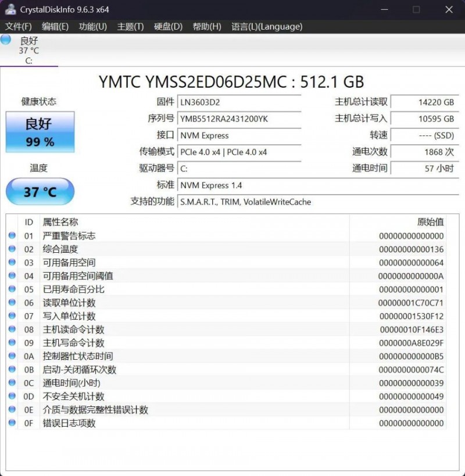This screenshot has width=465, height=476.
Task: Open the 主题(T) theme menu
Action: pyautogui.click(x=130, y=27)
